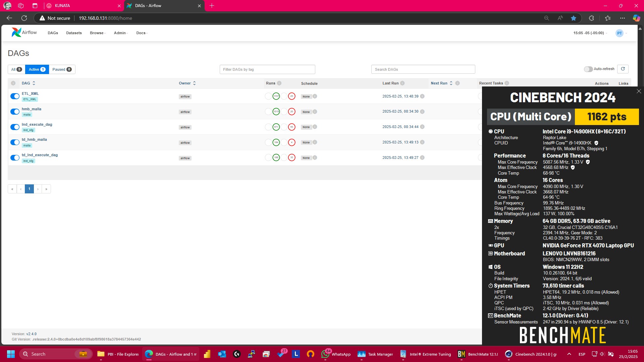Open the Datasets navbar item
644x362 pixels.
pyautogui.click(x=74, y=33)
